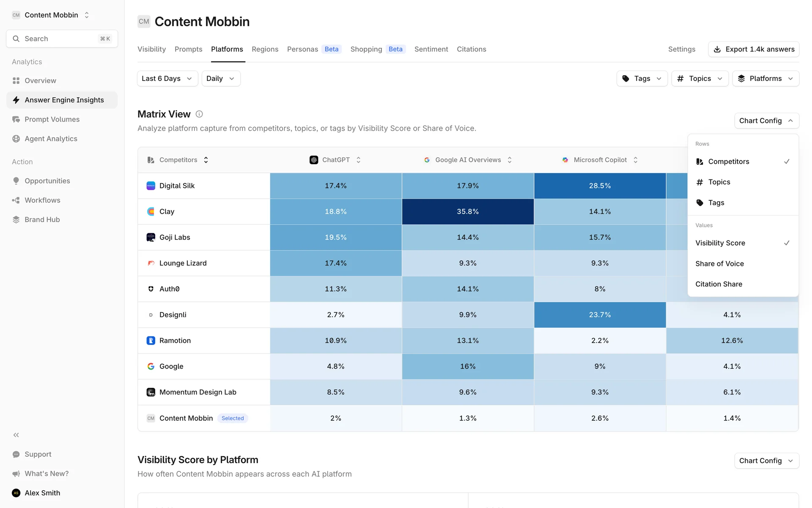Switch to the Sentiment tab
This screenshot has height=508, width=812.
click(431, 49)
